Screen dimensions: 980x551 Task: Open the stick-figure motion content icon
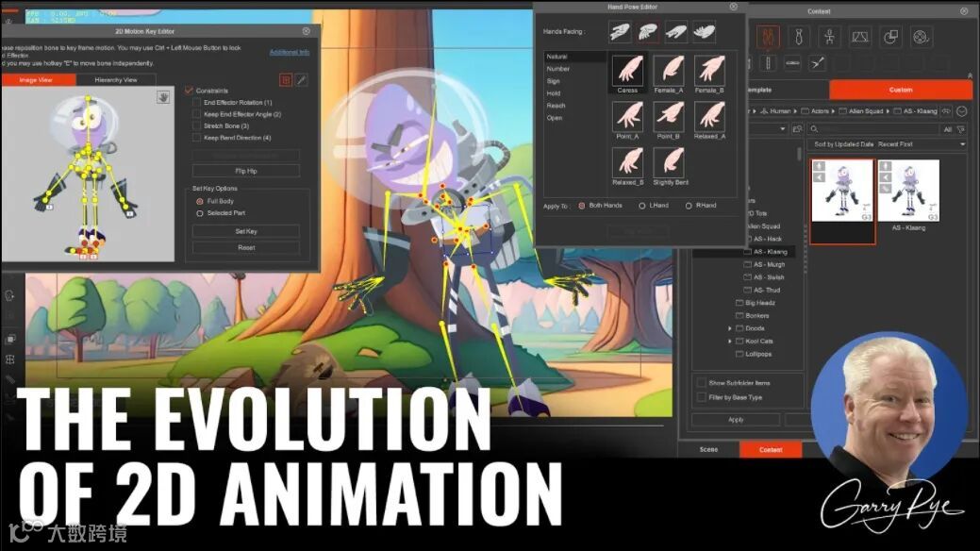click(x=829, y=37)
